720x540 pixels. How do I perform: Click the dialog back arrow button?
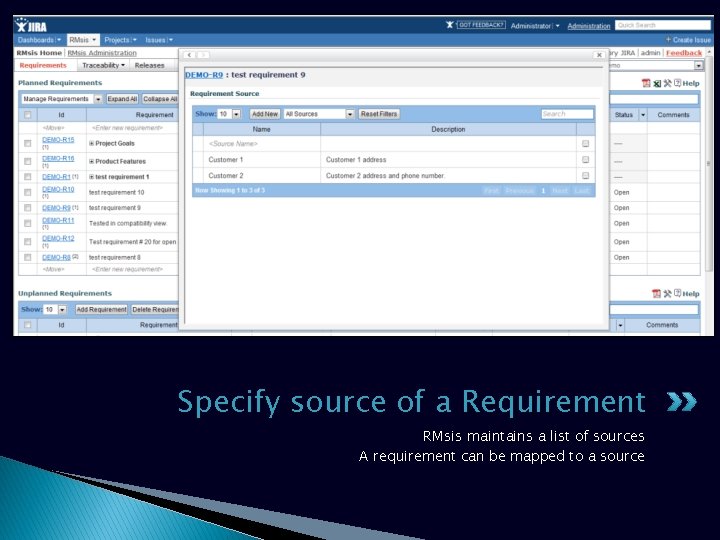(x=189, y=55)
